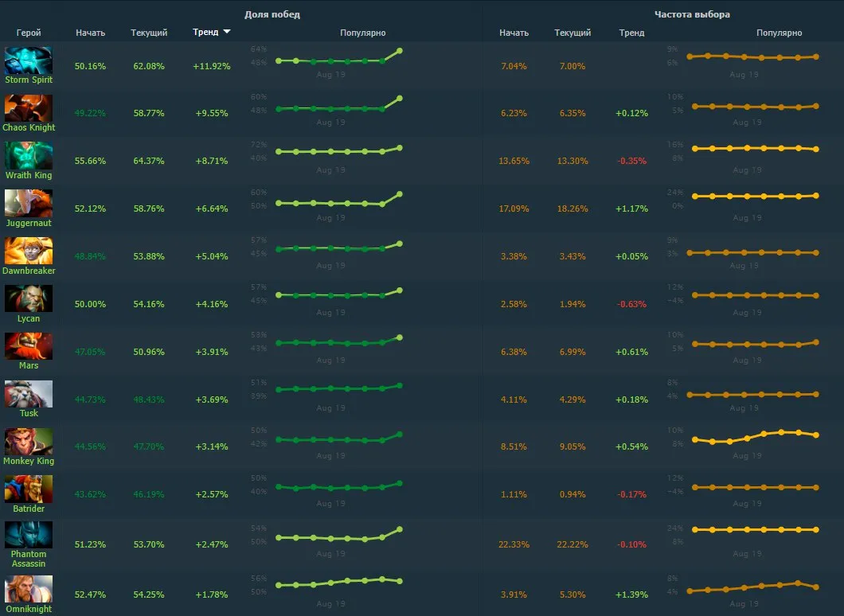Open Tusk name link

[x=29, y=413]
